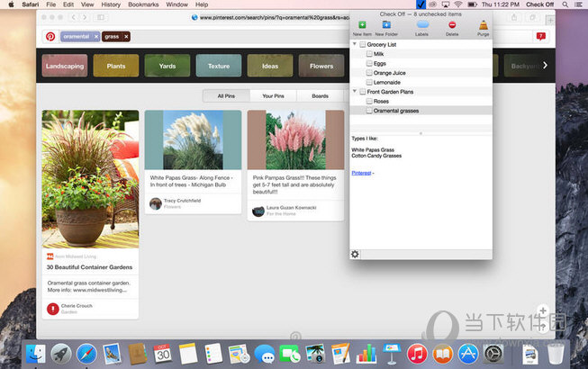Toggle the Safari sidebar button
The width and height of the screenshot is (588, 369).
tap(101, 17)
